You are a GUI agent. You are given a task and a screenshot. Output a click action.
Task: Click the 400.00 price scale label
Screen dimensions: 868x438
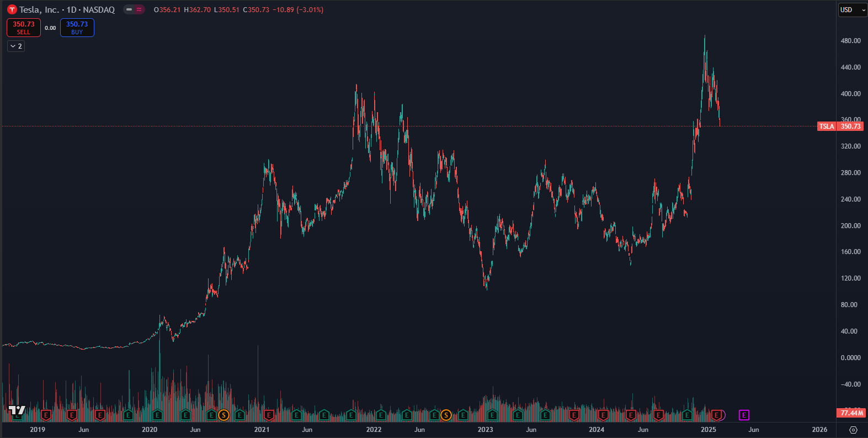point(850,94)
